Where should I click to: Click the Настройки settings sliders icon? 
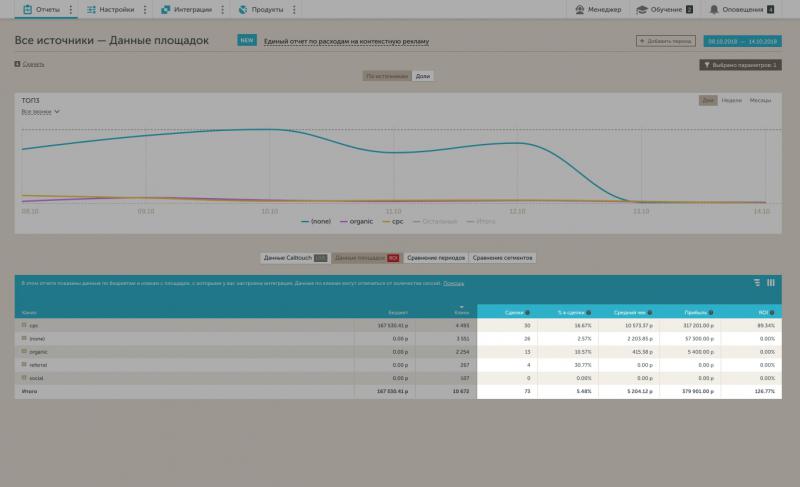[x=92, y=9]
